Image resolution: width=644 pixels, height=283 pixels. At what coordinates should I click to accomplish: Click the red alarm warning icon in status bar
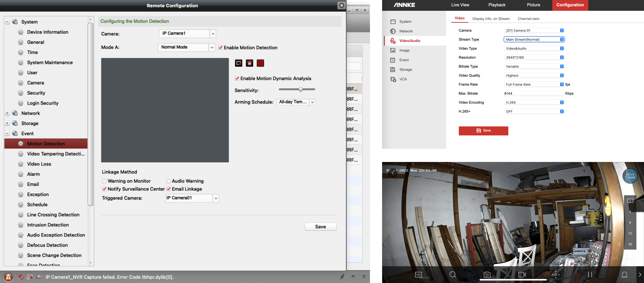(x=8, y=277)
